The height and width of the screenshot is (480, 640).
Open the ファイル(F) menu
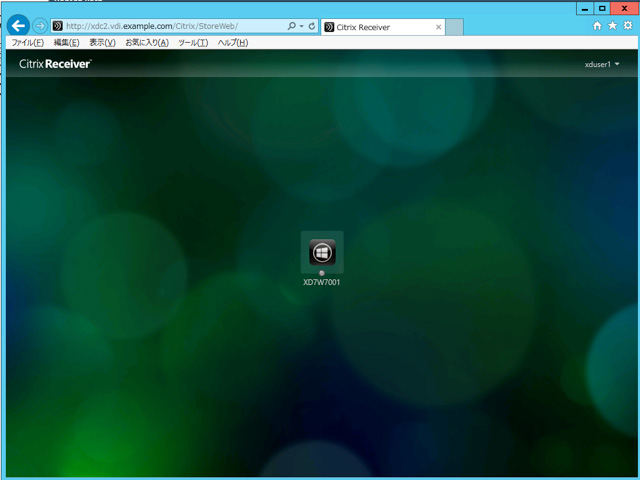[x=27, y=42]
